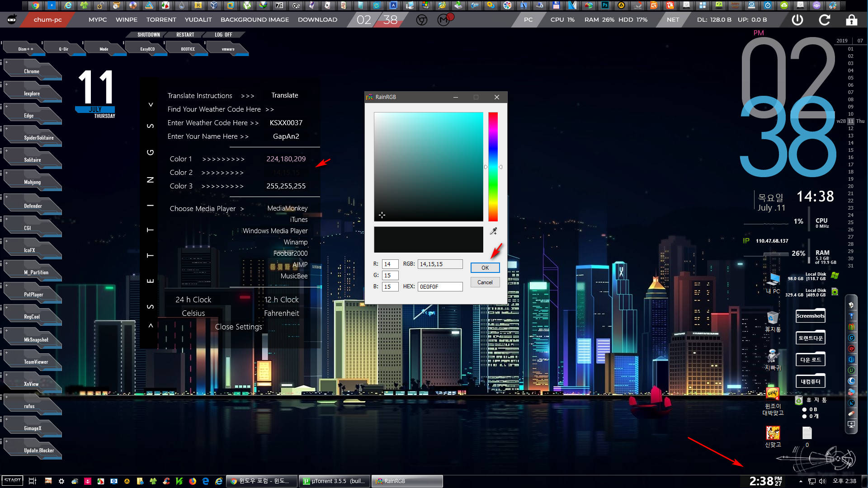
Task: Launch vmware shortcut tile
Action: 228,49
